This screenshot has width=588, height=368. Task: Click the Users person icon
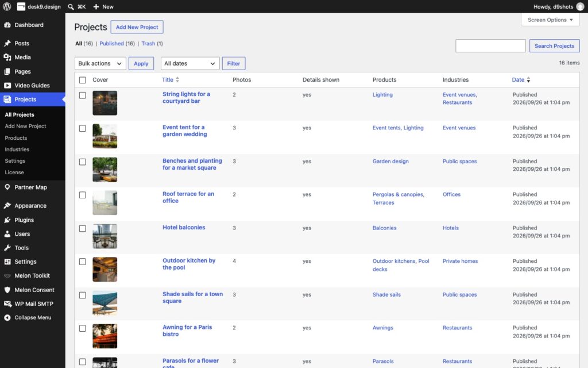[7, 233]
